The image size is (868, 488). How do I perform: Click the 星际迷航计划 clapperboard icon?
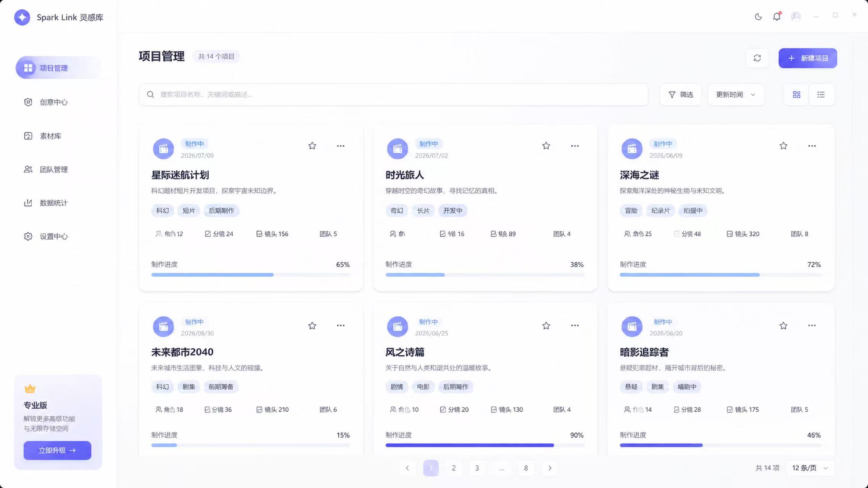(163, 148)
